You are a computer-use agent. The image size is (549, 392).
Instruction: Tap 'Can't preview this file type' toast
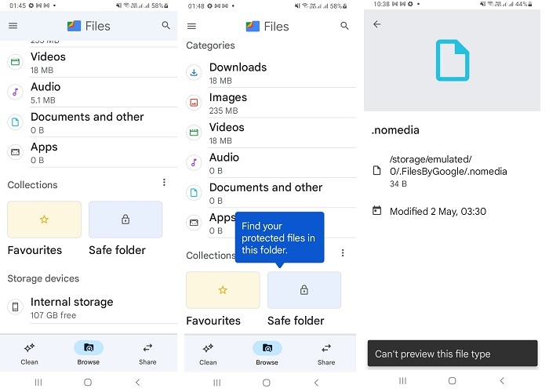click(x=453, y=354)
